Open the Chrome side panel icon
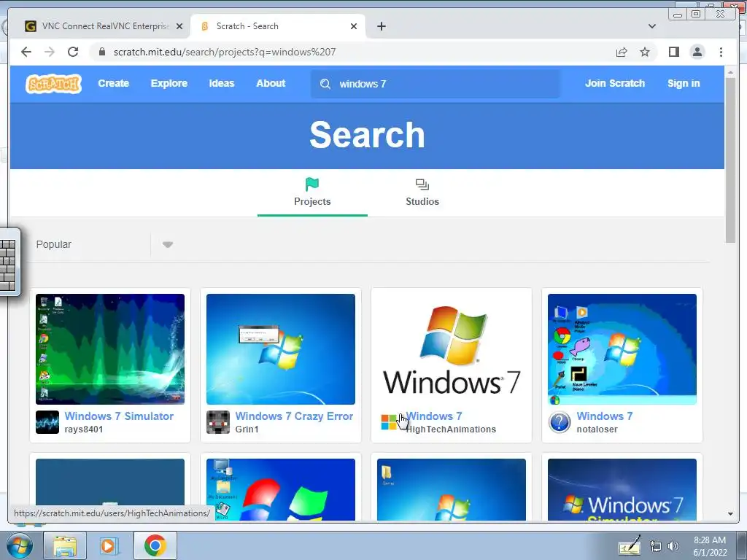This screenshot has height=560, width=747. [673, 52]
